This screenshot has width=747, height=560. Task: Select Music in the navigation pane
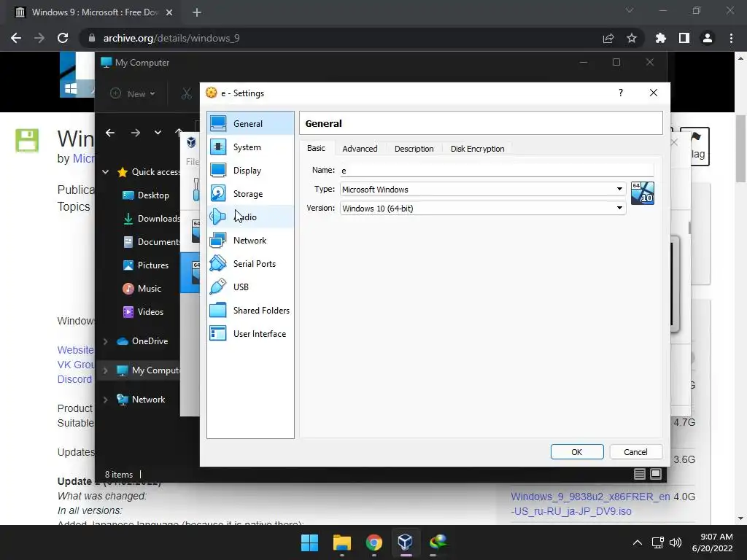click(142, 289)
